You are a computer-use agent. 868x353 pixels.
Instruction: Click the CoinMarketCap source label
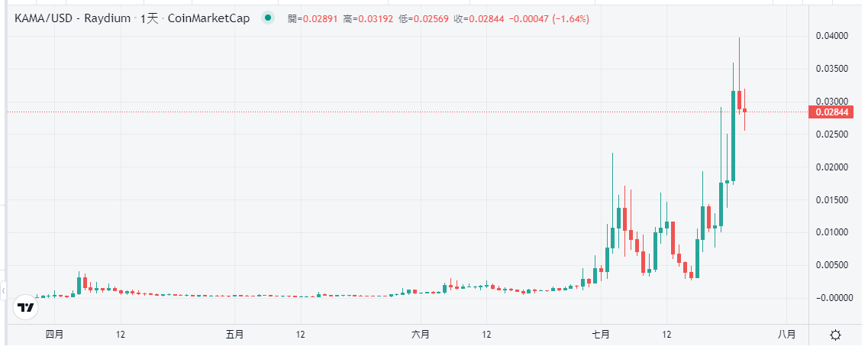coord(208,18)
